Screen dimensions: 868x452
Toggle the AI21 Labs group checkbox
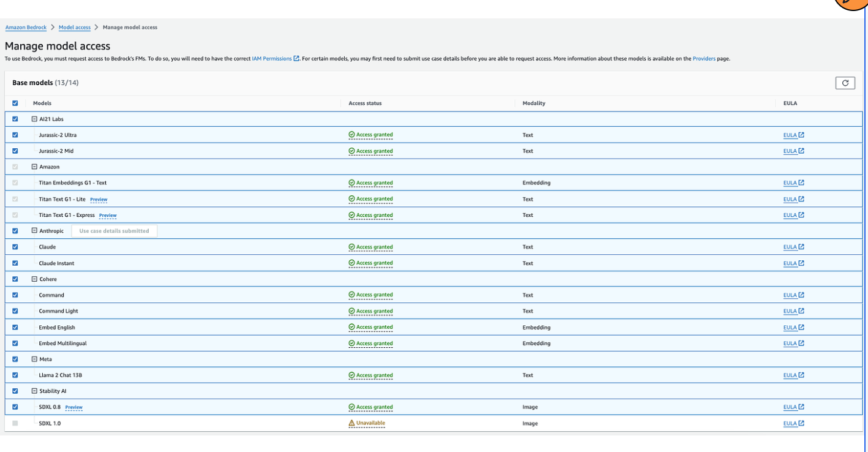(15, 119)
